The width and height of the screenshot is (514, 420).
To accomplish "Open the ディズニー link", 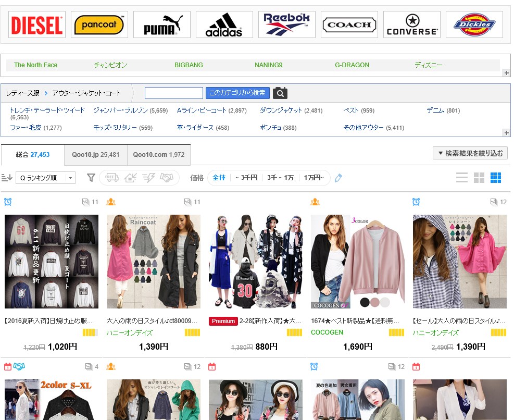I will click(429, 65).
